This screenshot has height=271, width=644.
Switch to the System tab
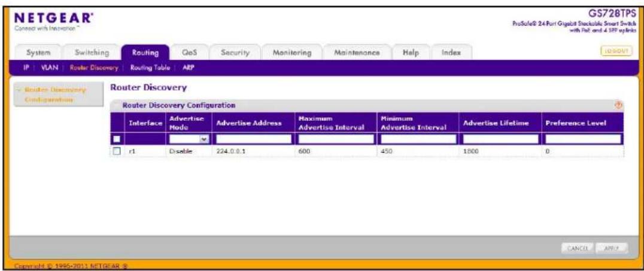[x=38, y=53]
